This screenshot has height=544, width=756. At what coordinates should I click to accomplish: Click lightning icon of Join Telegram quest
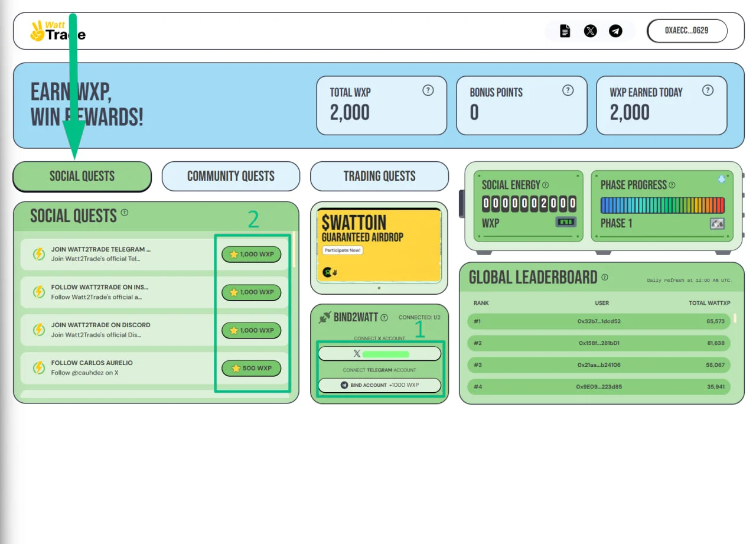[39, 254]
